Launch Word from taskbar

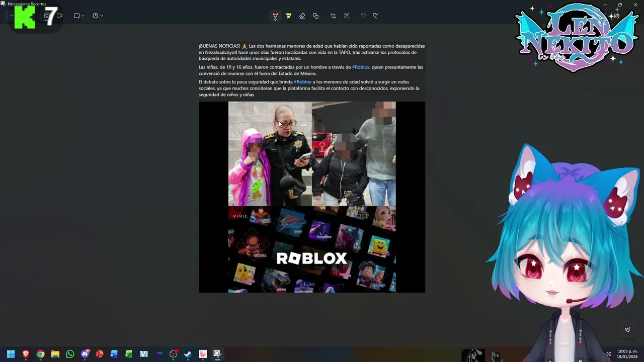pyautogui.click(x=114, y=354)
